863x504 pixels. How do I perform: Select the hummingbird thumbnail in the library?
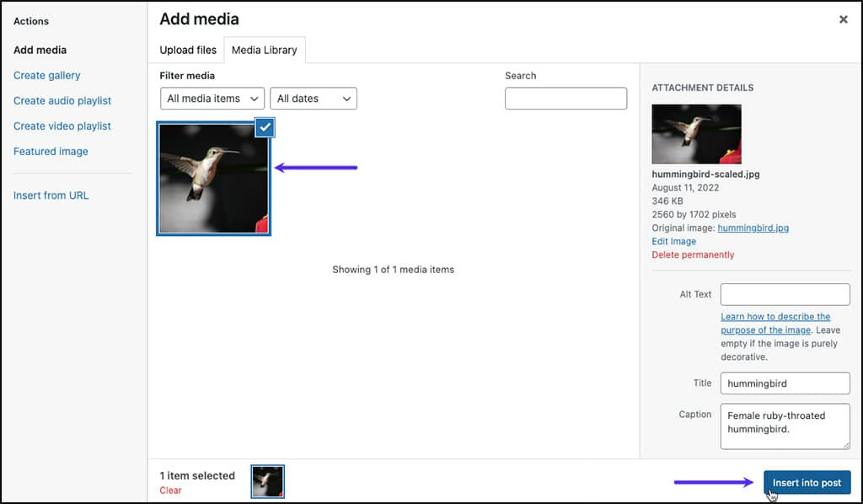(x=214, y=178)
